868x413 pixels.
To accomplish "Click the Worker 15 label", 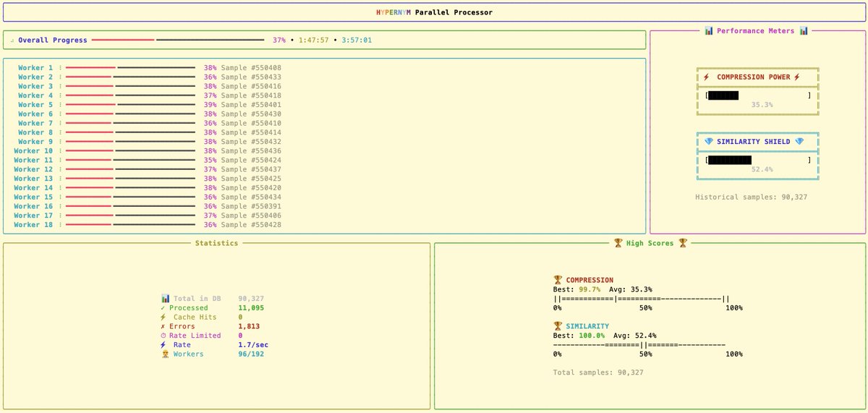I will click(x=33, y=197).
